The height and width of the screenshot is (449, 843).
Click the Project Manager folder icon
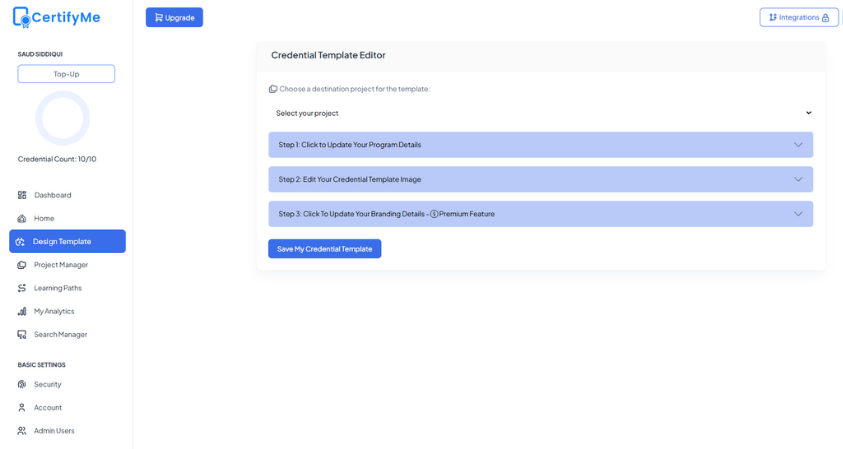22,265
